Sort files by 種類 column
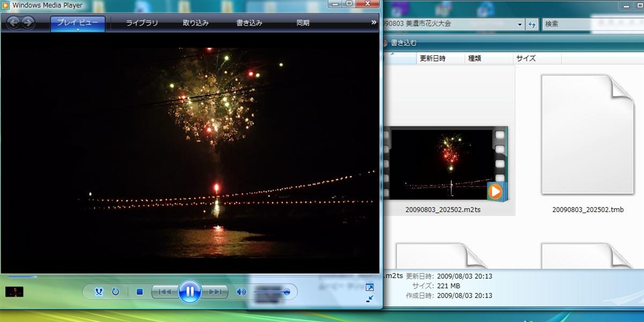This screenshot has width=644, height=322. pyautogui.click(x=489, y=58)
